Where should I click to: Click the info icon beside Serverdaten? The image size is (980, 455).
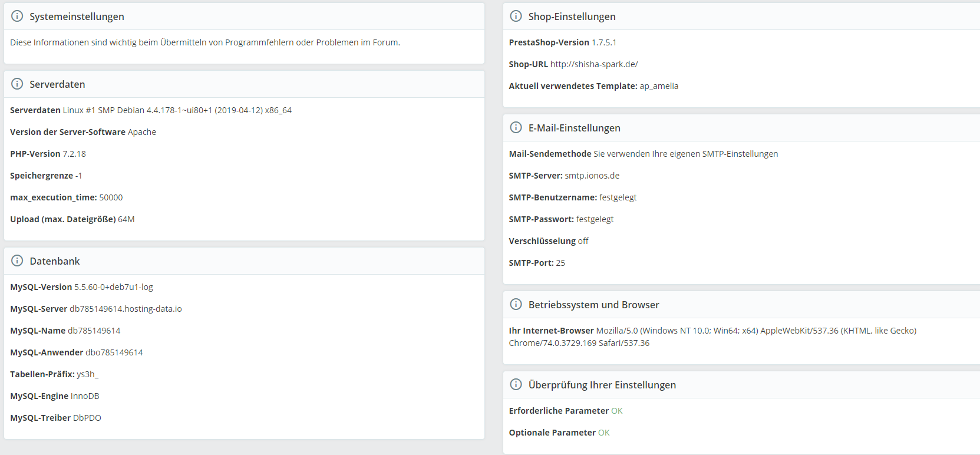17,84
